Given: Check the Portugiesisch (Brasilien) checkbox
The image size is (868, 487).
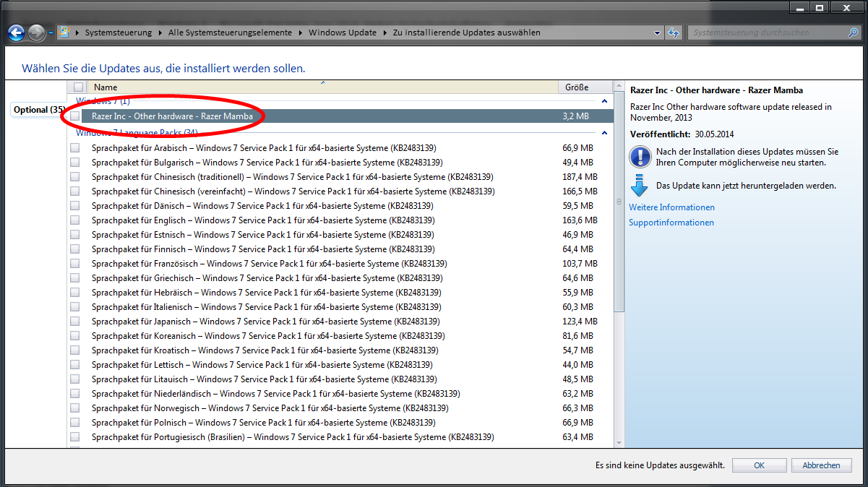Looking at the screenshot, I should coord(75,437).
